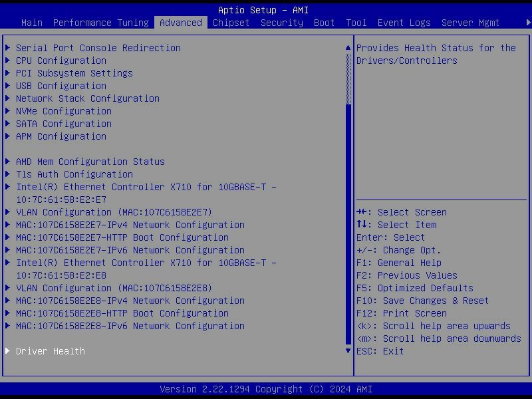Select NVMe Configuration
532x399 pixels.
[64, 111]
